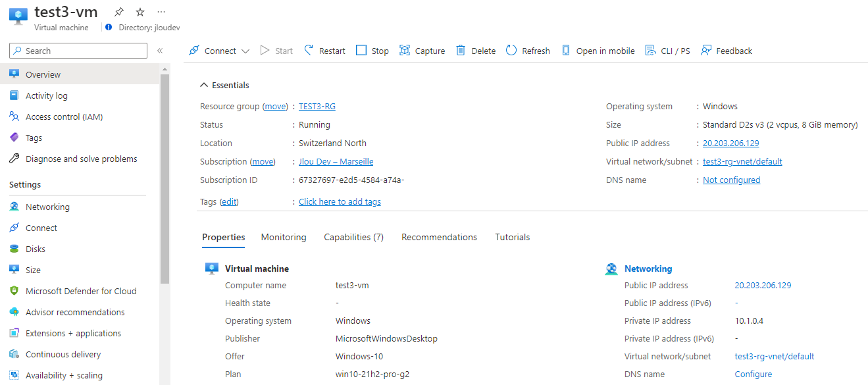Viewport: 868px width, 385px height.
Task: Switch to the Tutorials tab
Action: point(512,237)
